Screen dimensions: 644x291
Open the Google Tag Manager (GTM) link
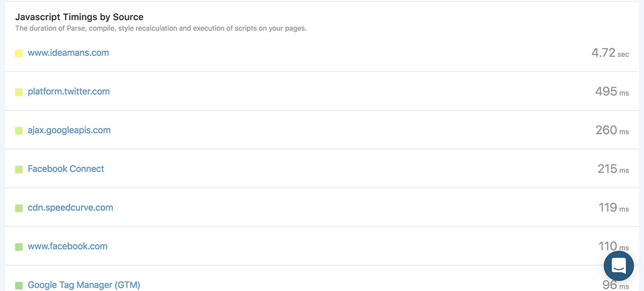pos(84,285)
